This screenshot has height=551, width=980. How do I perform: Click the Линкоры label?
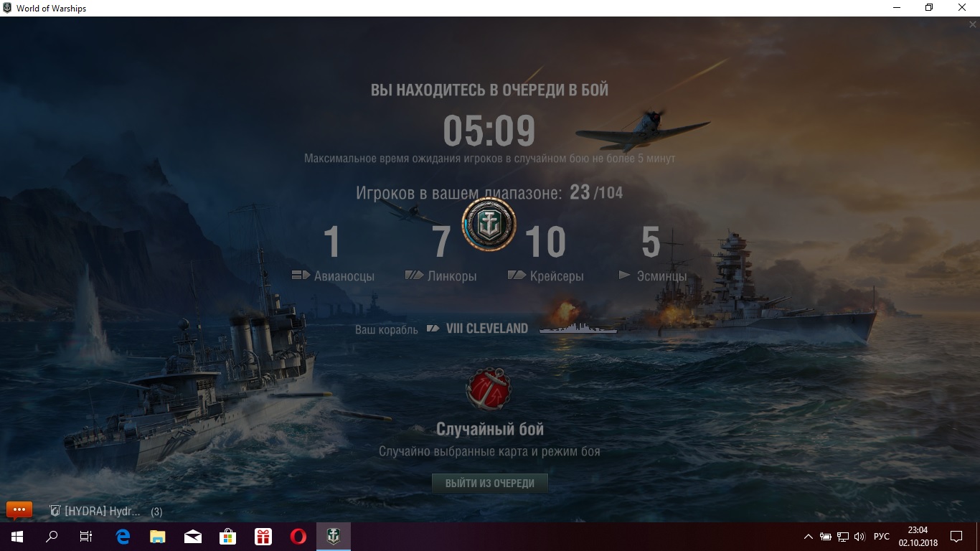click(452, 276)
